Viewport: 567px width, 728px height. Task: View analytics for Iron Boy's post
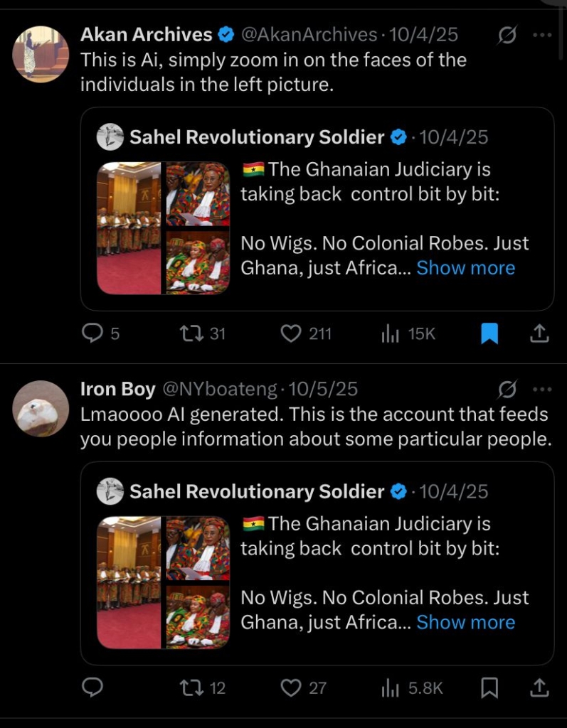pos(391,687)
